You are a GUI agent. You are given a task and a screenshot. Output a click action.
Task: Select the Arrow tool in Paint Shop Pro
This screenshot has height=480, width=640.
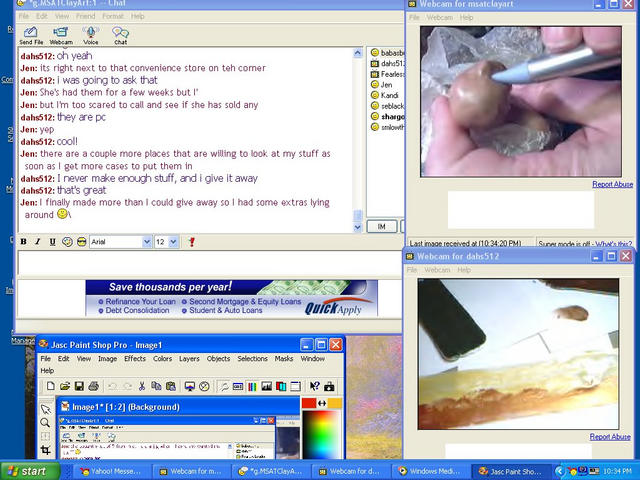(46, 409)
